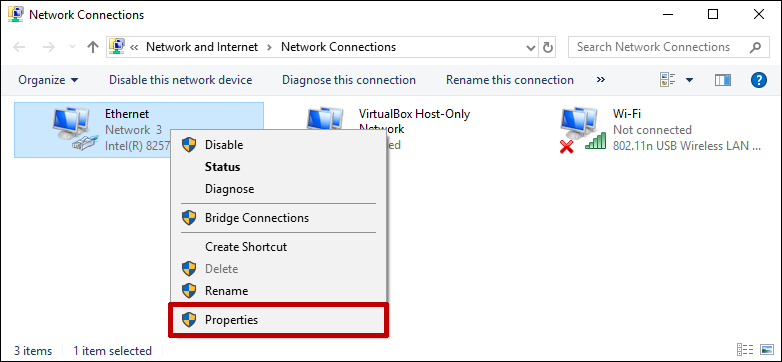Go up one folder level arrow
This screenshot has width=782, height=362.
tap(93, 47)
